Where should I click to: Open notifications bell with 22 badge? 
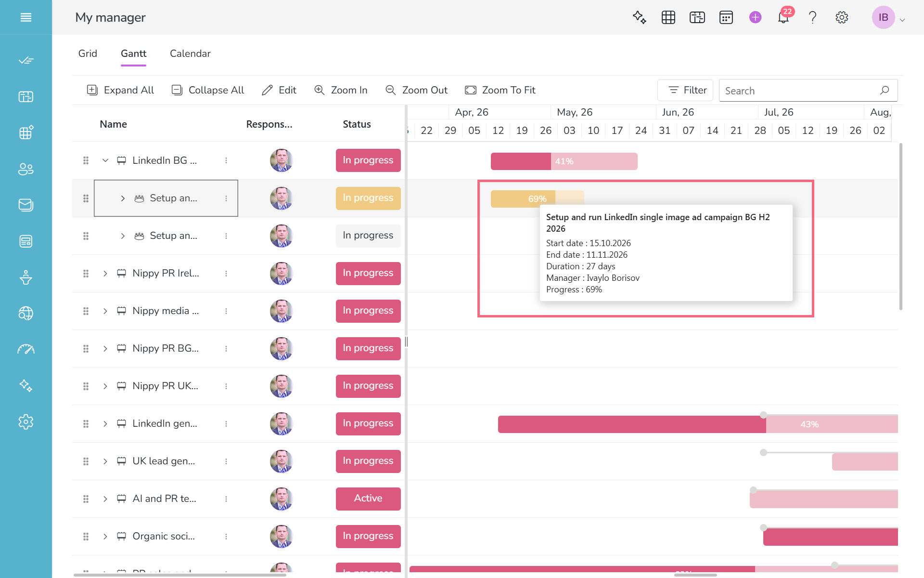click(x=783, y=17)
